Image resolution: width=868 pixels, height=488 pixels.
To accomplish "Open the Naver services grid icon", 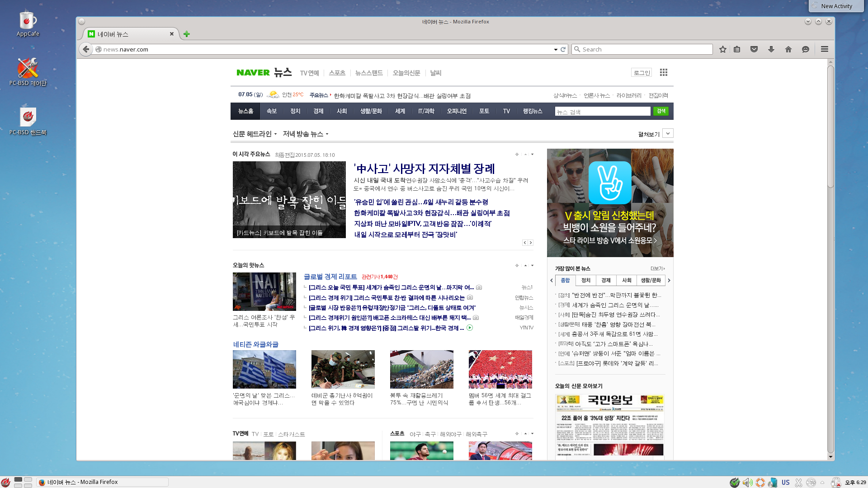I will [664, 72].
